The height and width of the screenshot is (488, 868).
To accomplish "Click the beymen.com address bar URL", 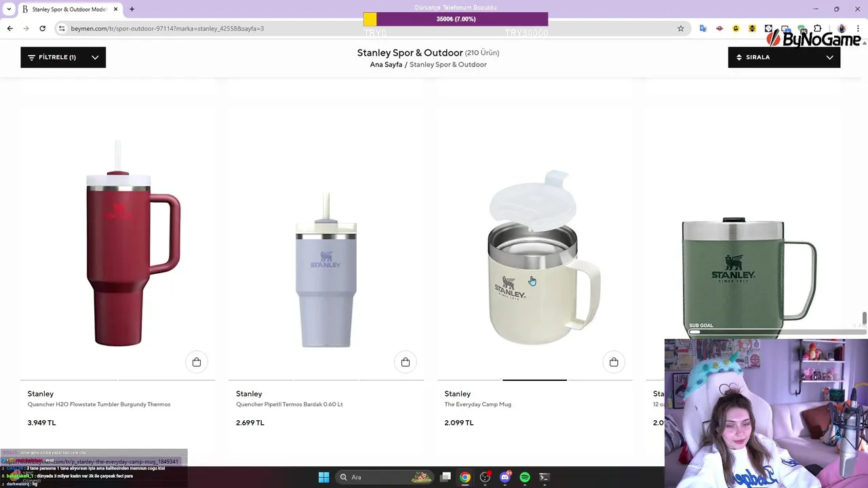I will point(167,28).
